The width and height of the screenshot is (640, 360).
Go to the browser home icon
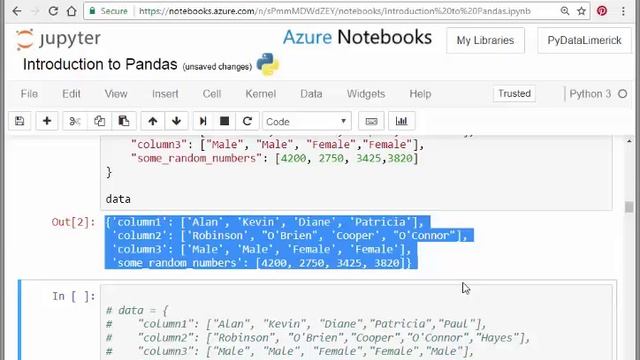[x=72, y=11]
